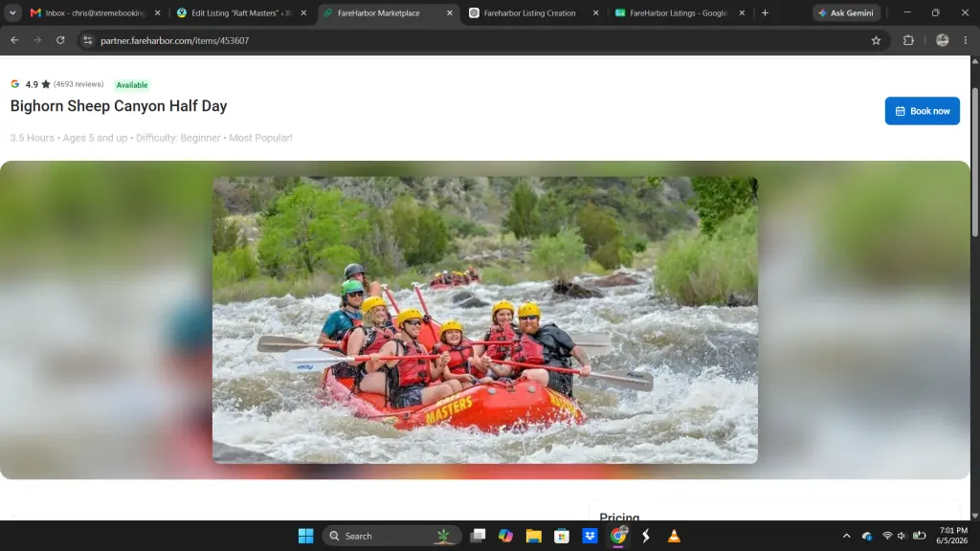Close the Fareharbor Listing Creation tab
The height and width of the screenshot is (551, 980).
pos(595,12)
